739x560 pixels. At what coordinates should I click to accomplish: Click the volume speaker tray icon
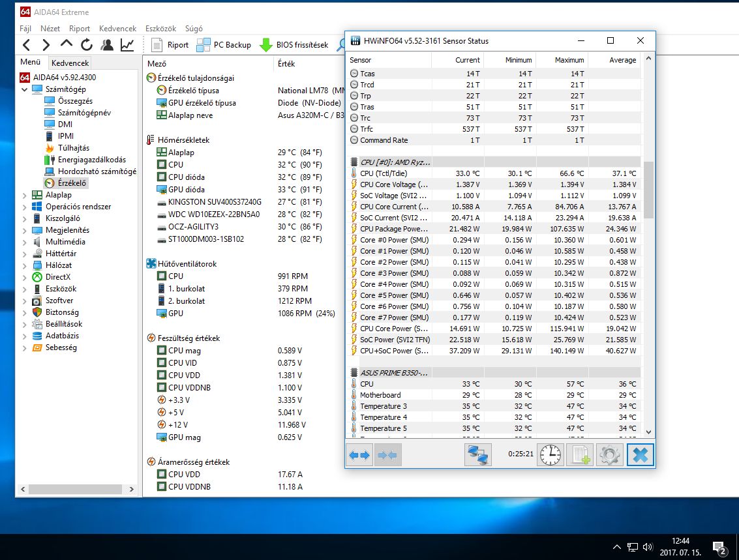click(648, 547)
